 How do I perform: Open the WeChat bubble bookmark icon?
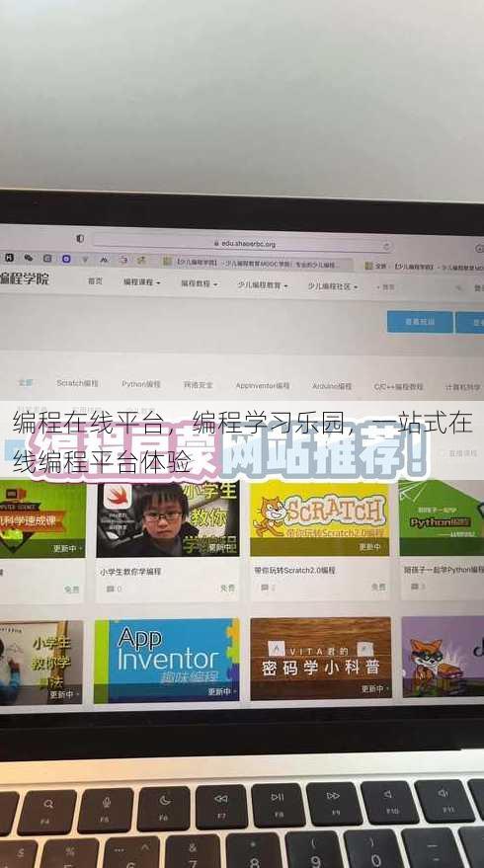tap(29, 258)
